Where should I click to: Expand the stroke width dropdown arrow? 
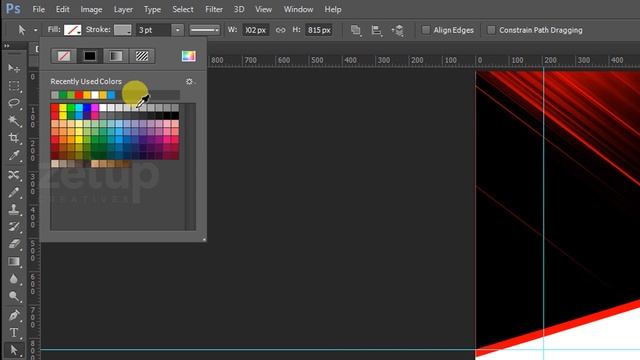pyautogui.click(x=178, y=30)
